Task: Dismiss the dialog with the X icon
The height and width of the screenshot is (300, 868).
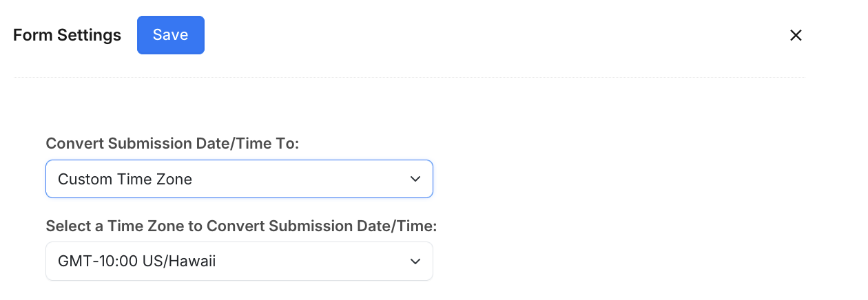Action: [x=796, y=35]
